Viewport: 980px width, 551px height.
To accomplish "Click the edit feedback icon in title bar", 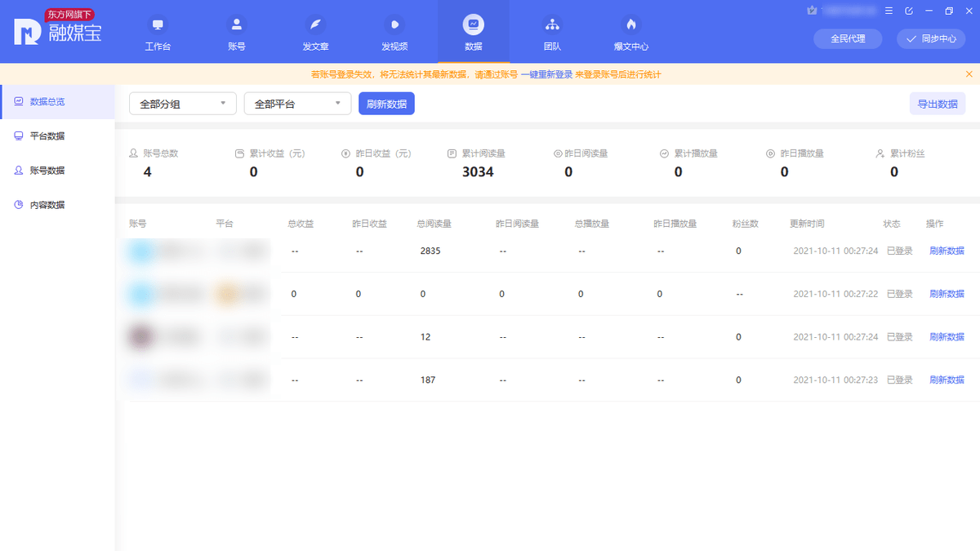I will (909, 11).
